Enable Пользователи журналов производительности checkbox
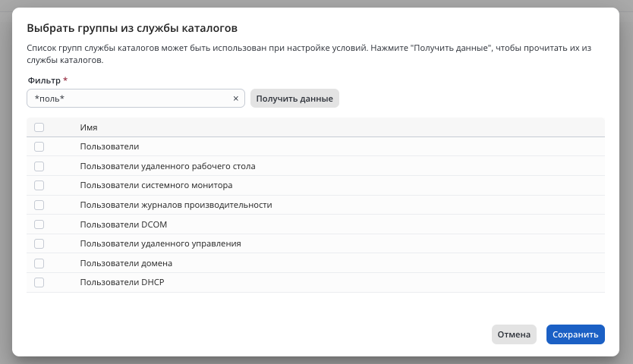This screenshot has height=364, width=633. coord(39,205)
